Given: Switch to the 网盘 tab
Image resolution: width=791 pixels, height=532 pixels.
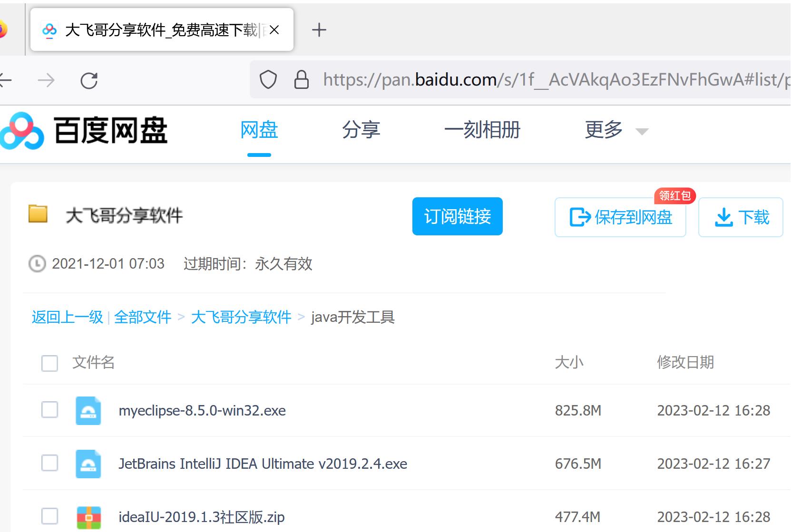Looking at the screenshot, I should point(259,130).
